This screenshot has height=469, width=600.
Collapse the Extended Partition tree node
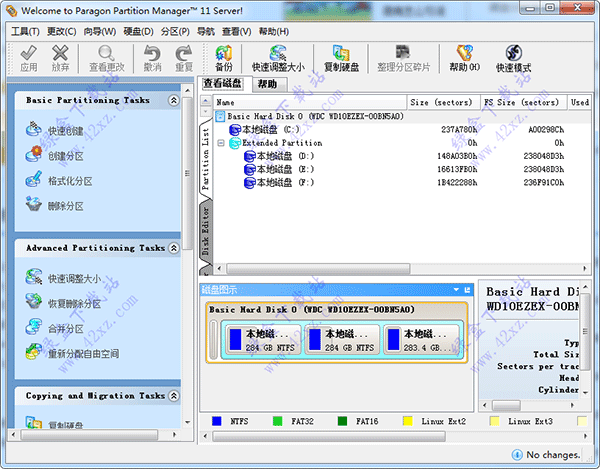(x=221, y=143)
